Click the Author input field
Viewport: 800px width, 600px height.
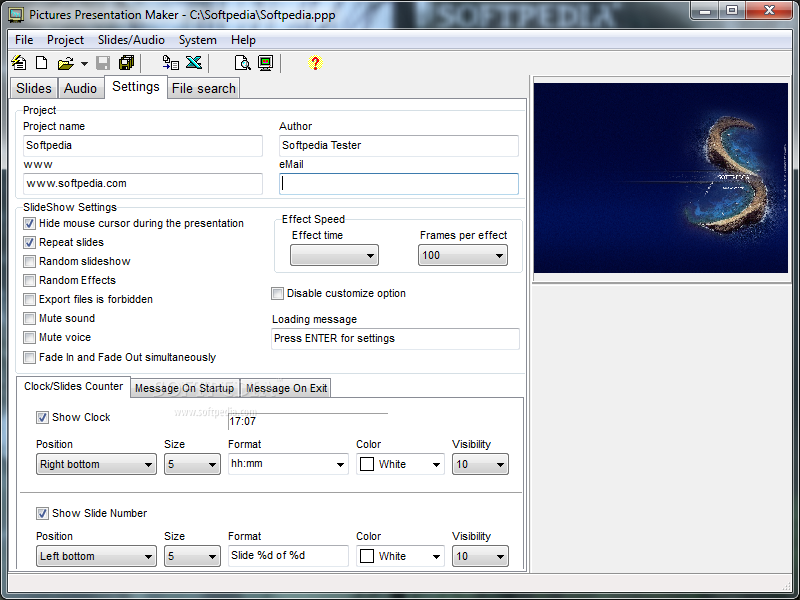[x=399, y=145]
